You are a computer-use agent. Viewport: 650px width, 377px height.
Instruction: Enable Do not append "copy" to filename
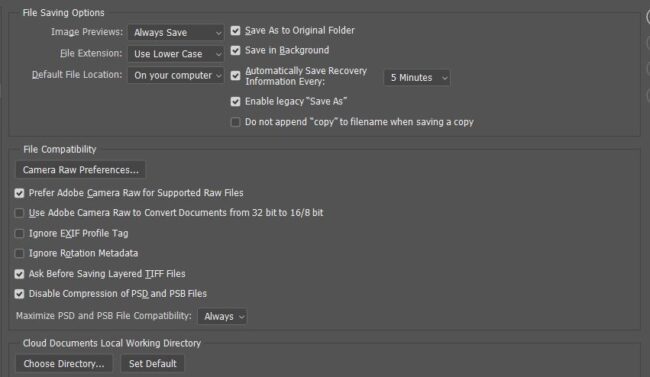235,122
